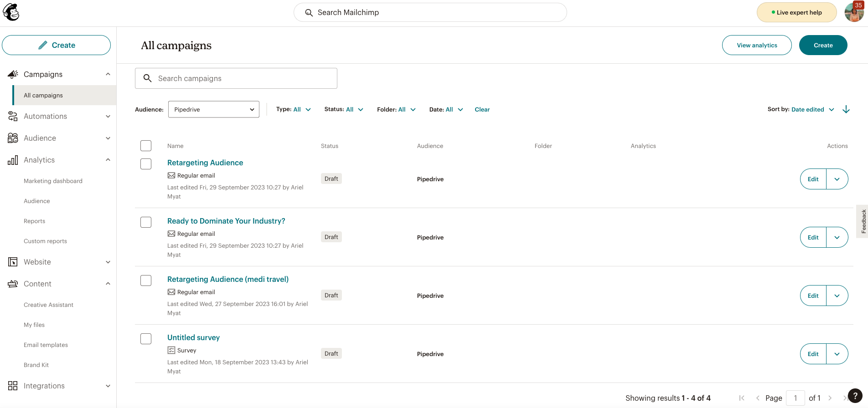Open the user profile avatar menu

point(853,12)
